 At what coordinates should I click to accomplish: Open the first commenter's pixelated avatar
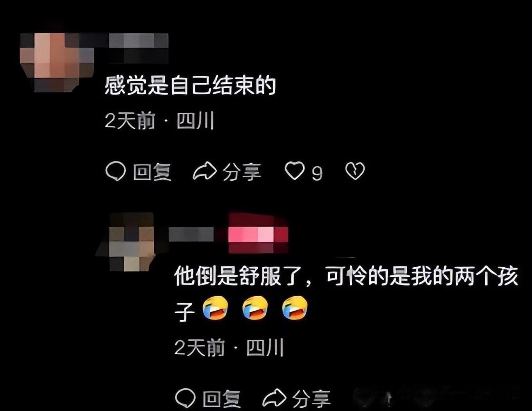point(57,63)
